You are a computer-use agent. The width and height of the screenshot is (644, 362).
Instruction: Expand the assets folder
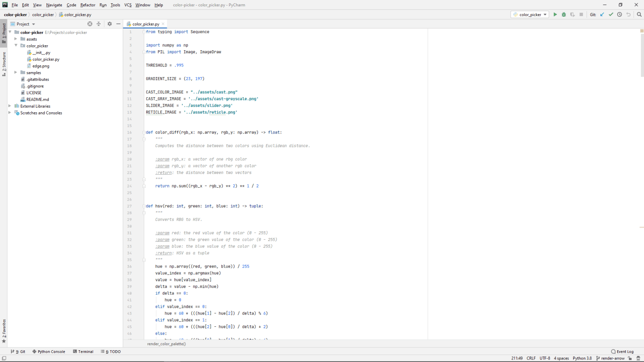[16, 39]
